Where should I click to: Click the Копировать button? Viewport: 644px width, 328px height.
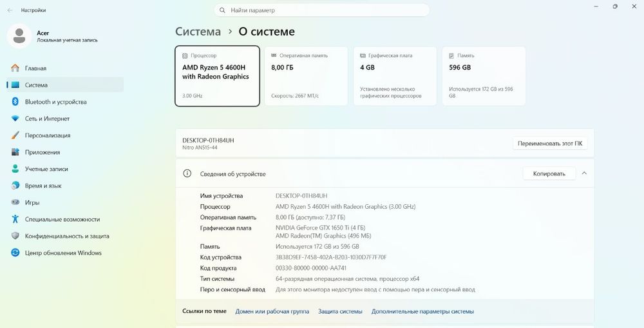(x=549, y=174)
